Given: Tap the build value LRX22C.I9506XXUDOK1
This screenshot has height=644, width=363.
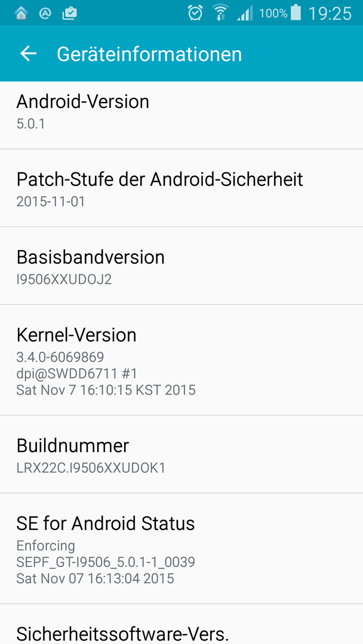Looking at the screenshot, I should 91,468.
